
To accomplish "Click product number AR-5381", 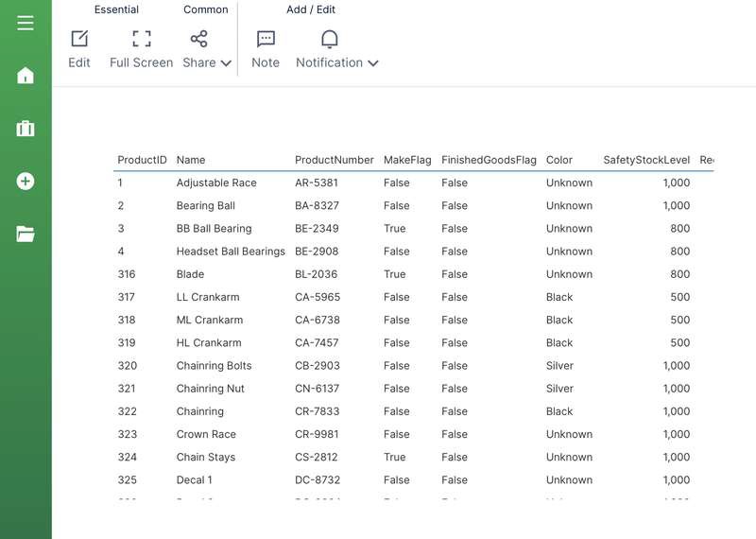I will tap(317, 183).
